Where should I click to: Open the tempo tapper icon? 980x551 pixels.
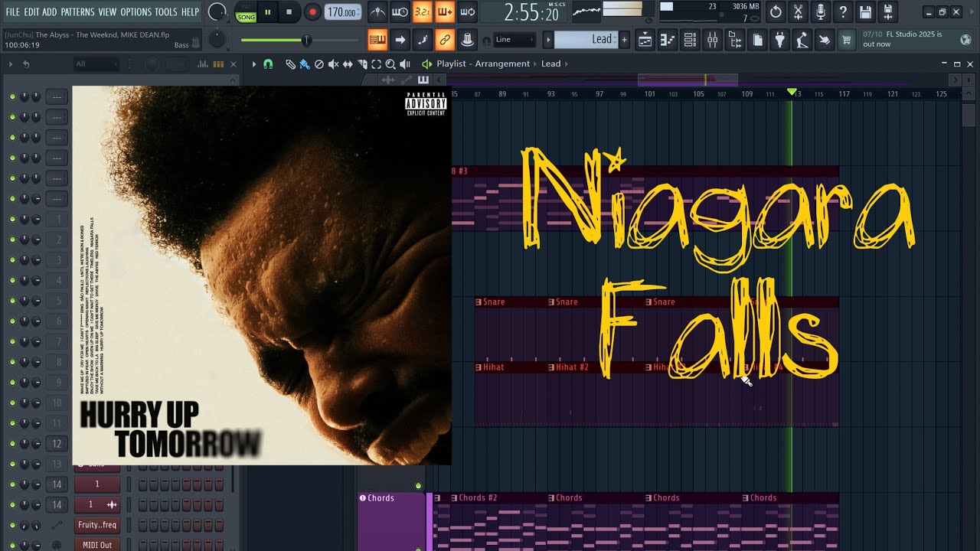click(802, 40)
